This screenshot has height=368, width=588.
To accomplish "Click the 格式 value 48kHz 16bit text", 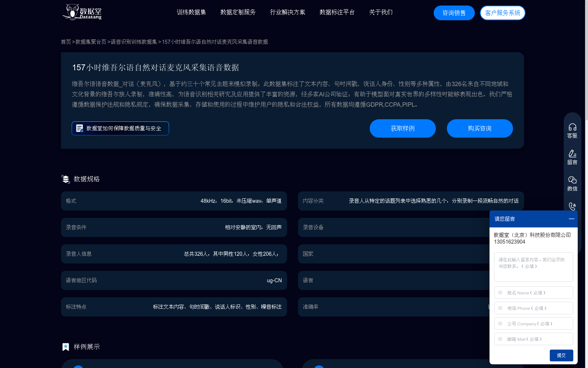I will [241, 201].
